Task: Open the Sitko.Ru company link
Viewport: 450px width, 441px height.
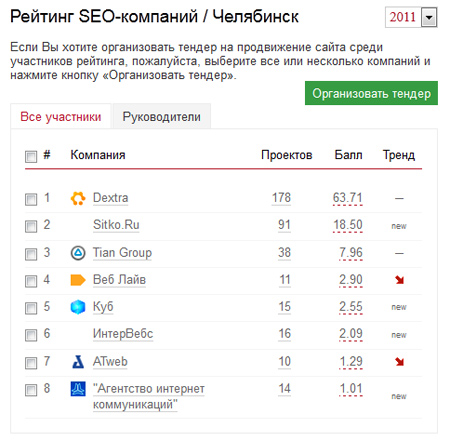Action: (116, 225)
